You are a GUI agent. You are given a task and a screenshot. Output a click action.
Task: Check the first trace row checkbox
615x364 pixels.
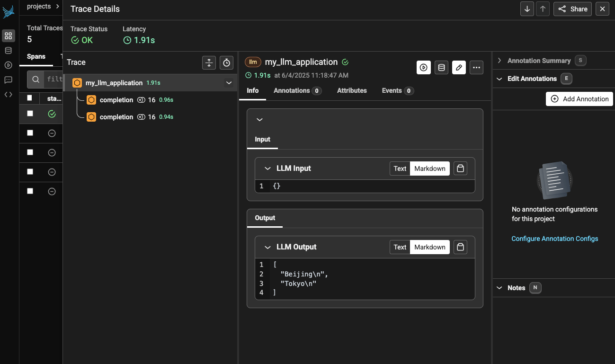30,114
